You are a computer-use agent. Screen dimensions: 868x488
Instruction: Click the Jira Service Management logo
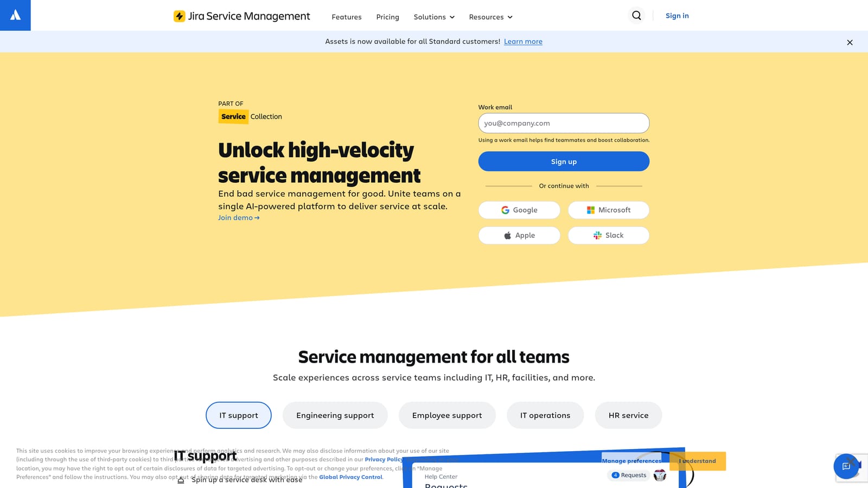coord(241,16)
